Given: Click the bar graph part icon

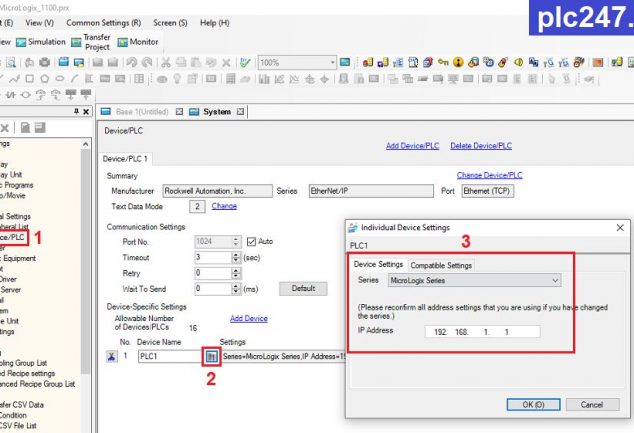Looking at the screenshot, I should click(264, 78).
